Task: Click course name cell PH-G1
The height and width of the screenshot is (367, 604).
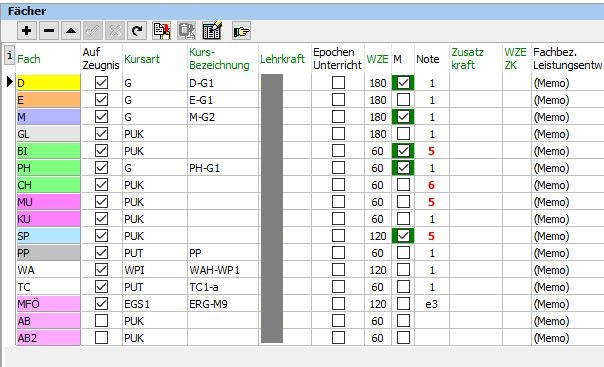Action: click(x=223, y=168)
